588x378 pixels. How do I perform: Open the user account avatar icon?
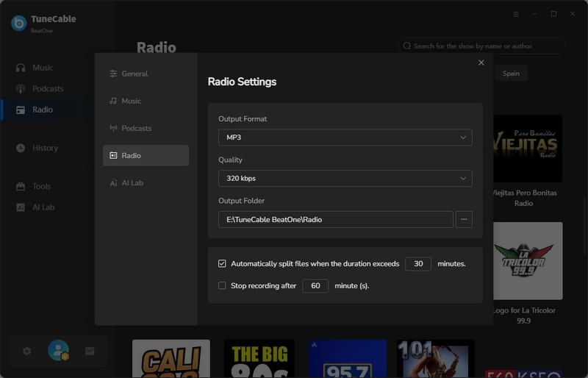(59, 350)
